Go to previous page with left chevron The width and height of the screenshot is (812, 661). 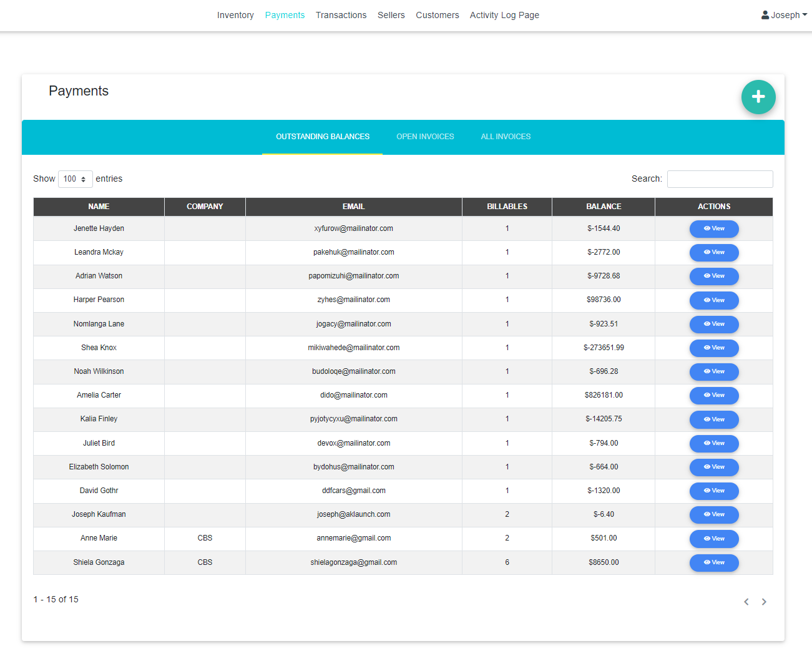(746, 602)
